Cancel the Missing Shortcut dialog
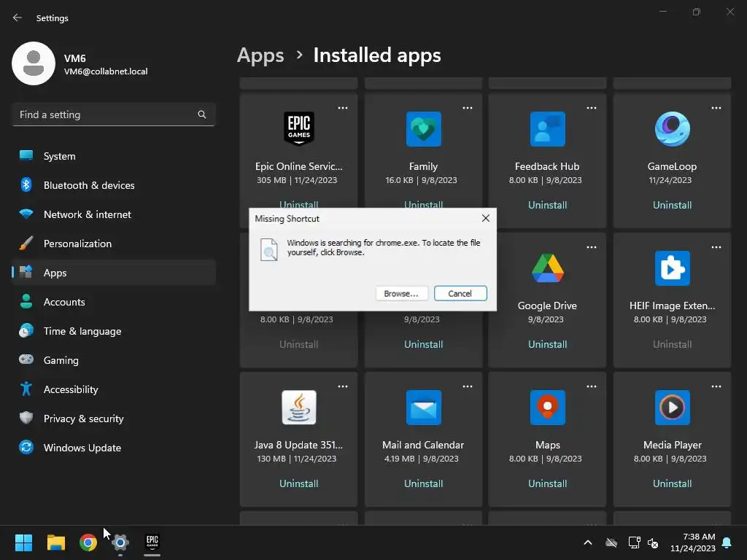Image resolution: width=747 pixels, height=560 pixels. [460, 293]
